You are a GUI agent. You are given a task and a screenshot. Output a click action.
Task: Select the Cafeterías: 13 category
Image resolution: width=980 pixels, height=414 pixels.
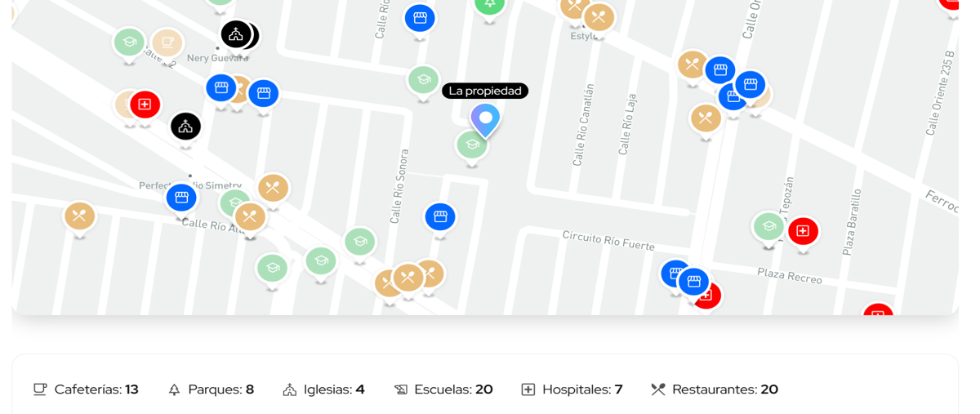(x=86, y=390)
